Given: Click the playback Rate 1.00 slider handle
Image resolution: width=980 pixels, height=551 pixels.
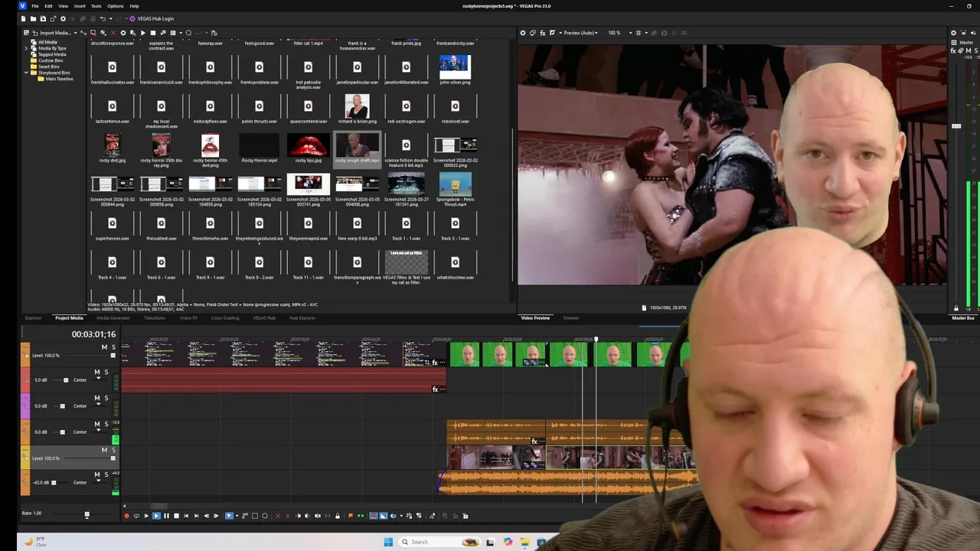Looking at the screenshot, I should pyautogui.click(x=87, y=515).
